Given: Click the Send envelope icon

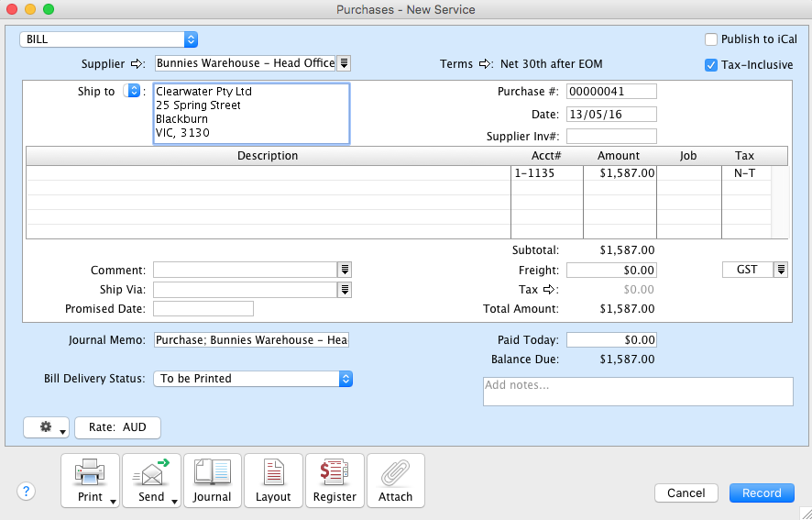Looking at the screenshot, I should (151, 474).
